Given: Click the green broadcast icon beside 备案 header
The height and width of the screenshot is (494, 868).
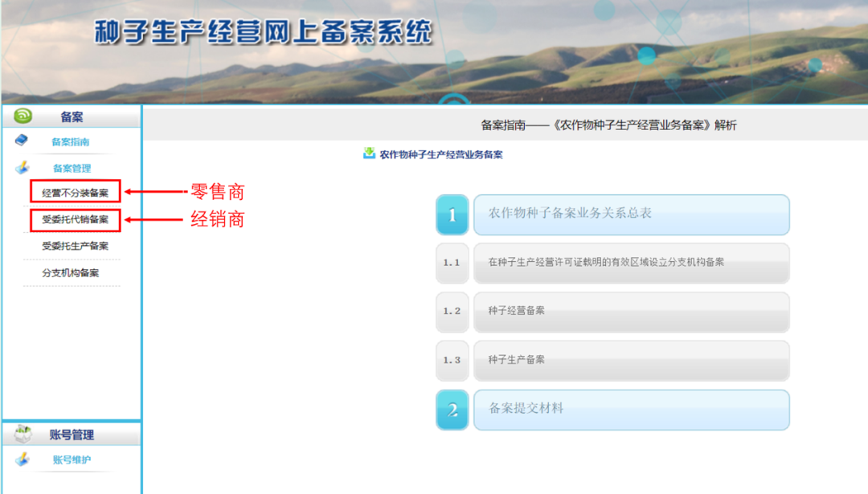Looking at the screenshot, I should (x=22, y=116).
